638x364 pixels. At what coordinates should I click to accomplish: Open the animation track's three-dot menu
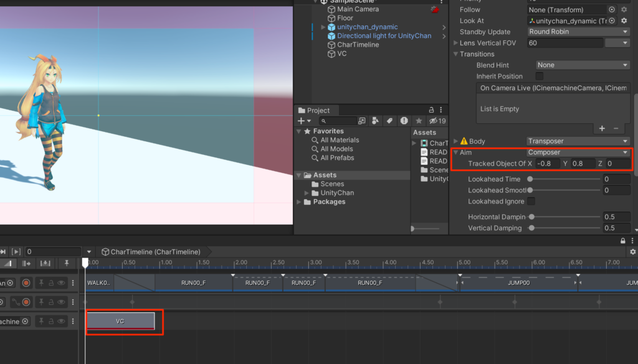coord(74,282)
